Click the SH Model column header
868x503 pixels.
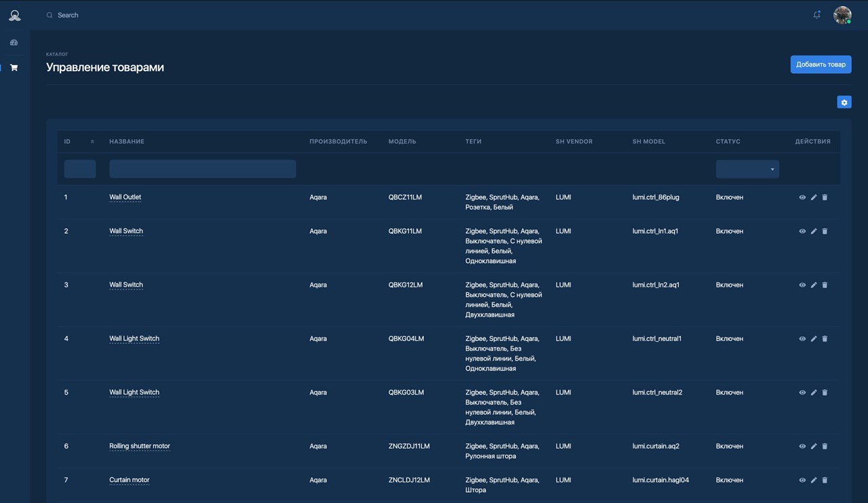(x=649, y=142)
